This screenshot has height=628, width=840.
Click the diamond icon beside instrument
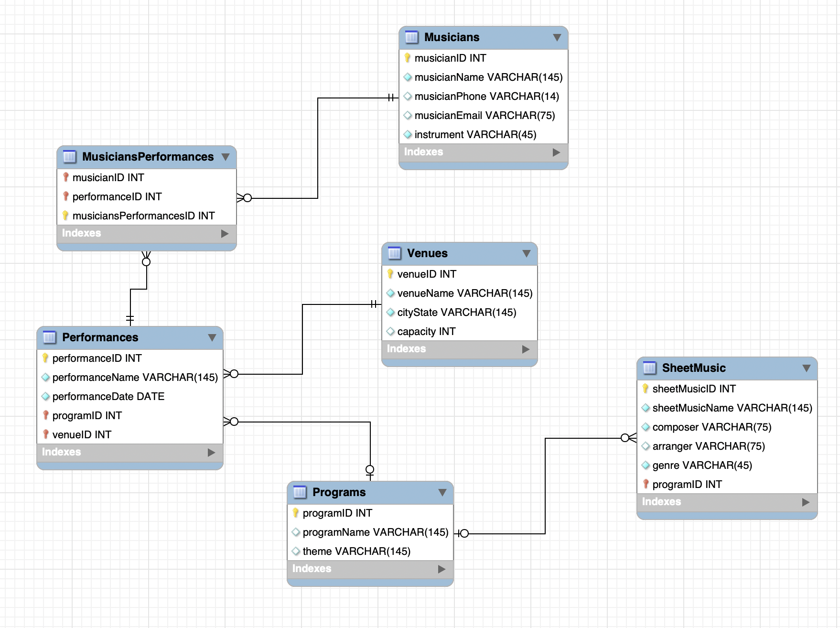408,134
